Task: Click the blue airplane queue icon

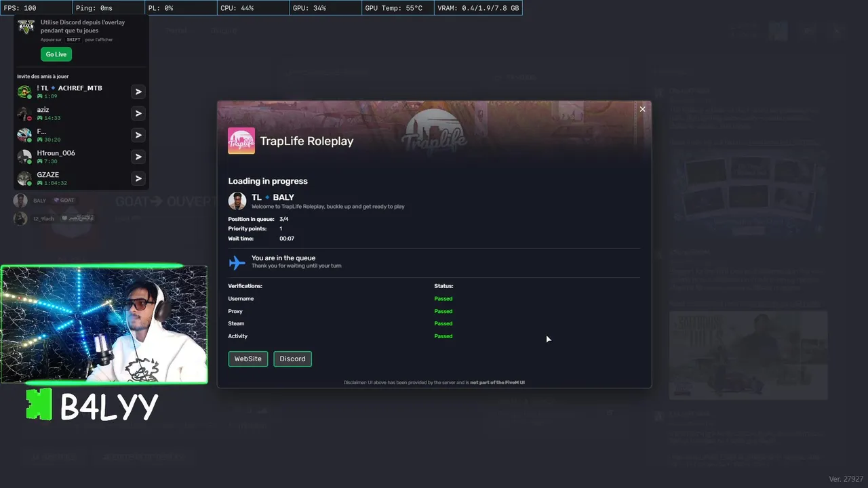Action: 237,262
